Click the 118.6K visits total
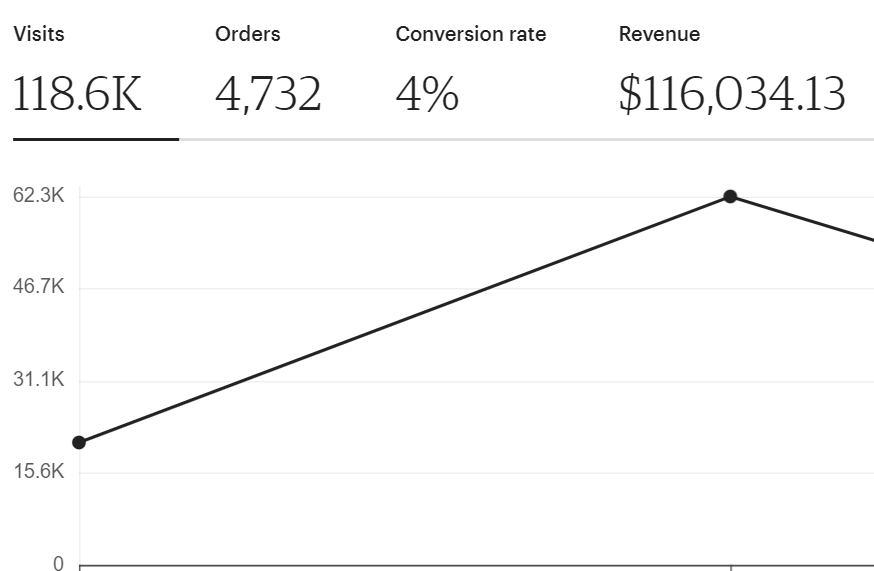This screenshot has width=874, height=571. (77, 94)
